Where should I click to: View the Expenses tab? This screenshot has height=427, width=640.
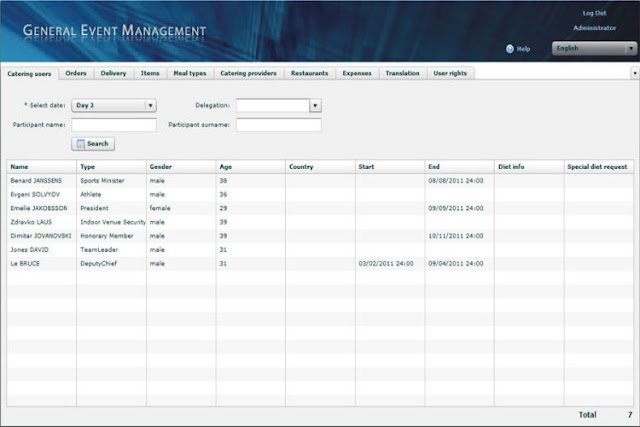(357, 73)
